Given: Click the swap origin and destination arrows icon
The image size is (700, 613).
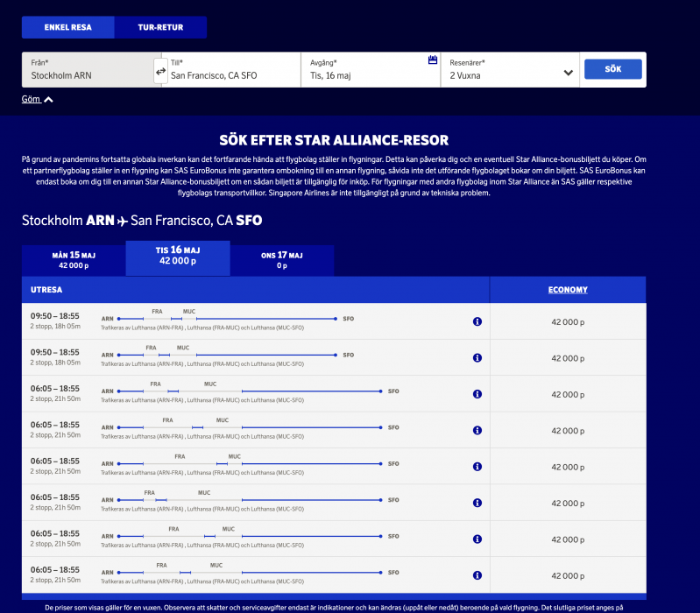Looking at the screenshot, I should pos(160,70).
